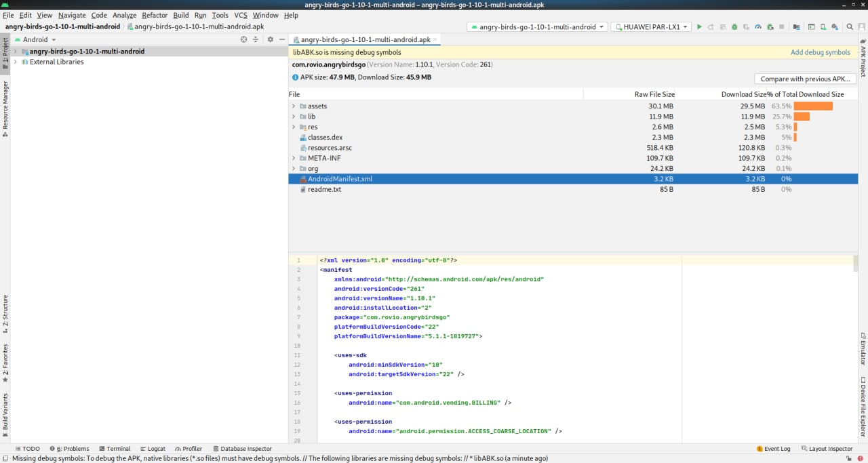Expand the org folder in APK
Image resolution: width=868 pixels, height=463 pixels.
[x=294, y=168]
